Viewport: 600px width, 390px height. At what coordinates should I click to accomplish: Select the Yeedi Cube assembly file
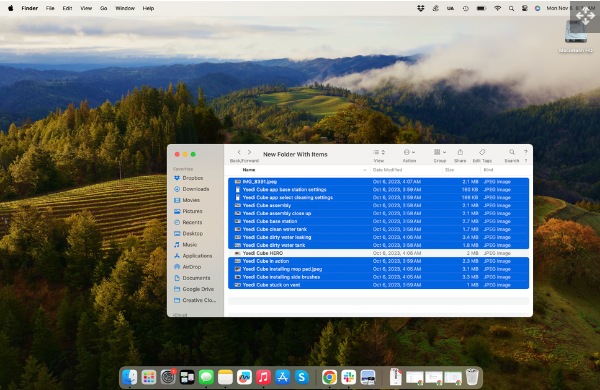(378, 206)
